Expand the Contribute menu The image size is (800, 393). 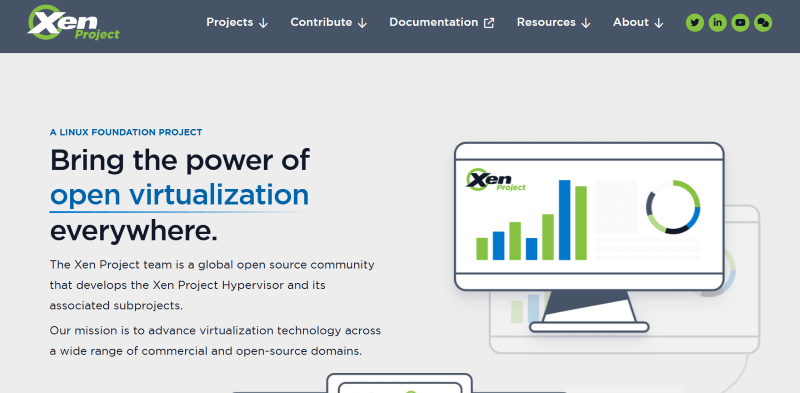click(x=329, y=22)
